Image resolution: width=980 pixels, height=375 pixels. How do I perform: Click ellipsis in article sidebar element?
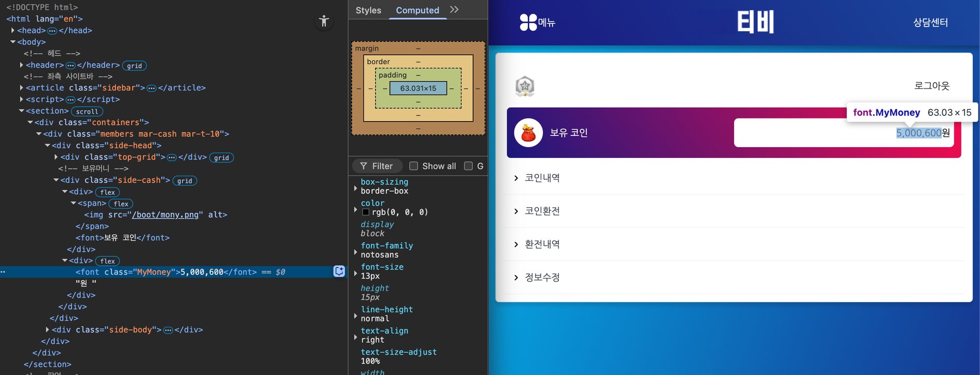[152, 88]
